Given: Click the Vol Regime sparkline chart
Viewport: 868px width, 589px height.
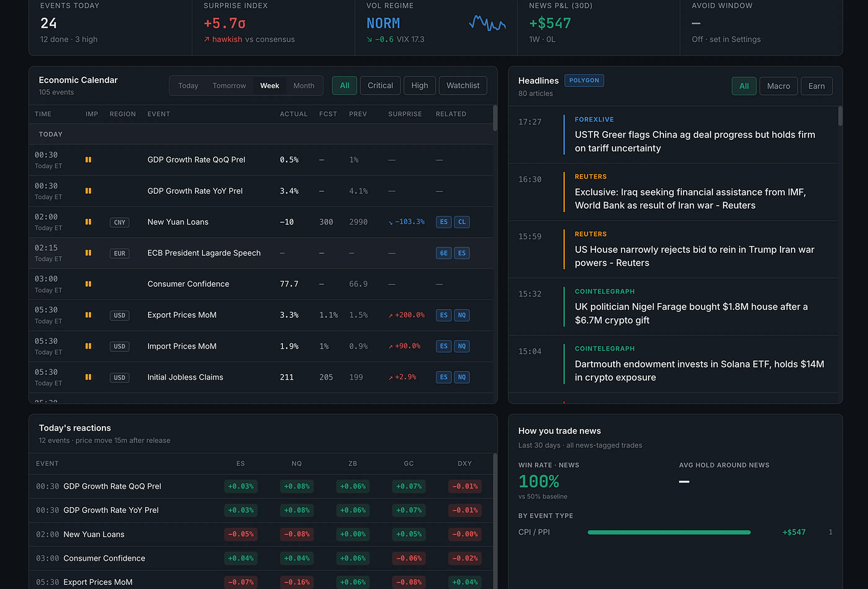Looking at the screenshot, I should [x=487, y=23].
